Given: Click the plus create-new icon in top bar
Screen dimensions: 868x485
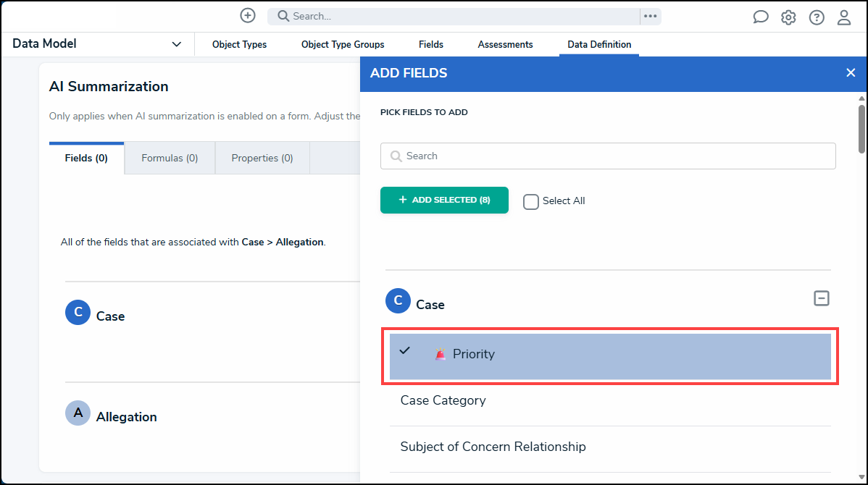Looking at the screenshot, I should 248,16.
